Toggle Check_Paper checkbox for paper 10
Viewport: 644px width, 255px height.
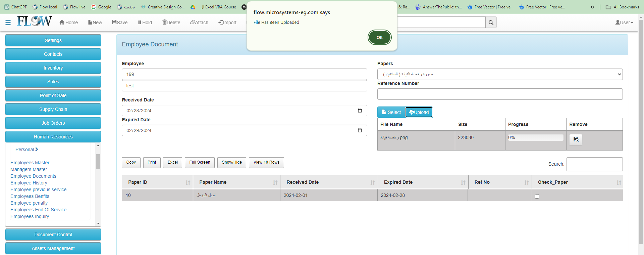pyautogui.click(x=537, y=196)
